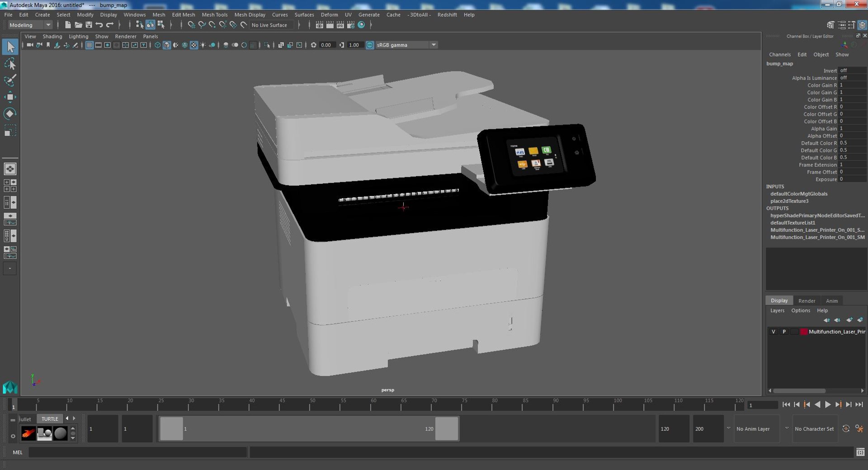
Task: Click range slider left handle
Action: (171, 428)
